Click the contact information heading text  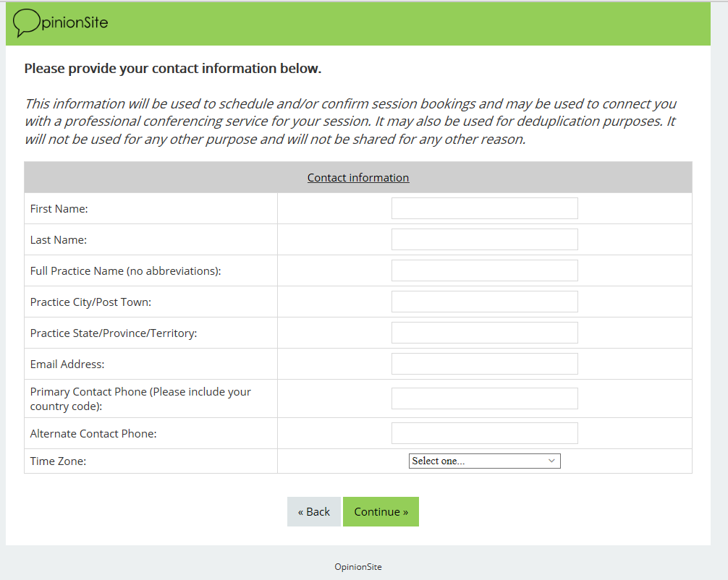tap(172, 69)
